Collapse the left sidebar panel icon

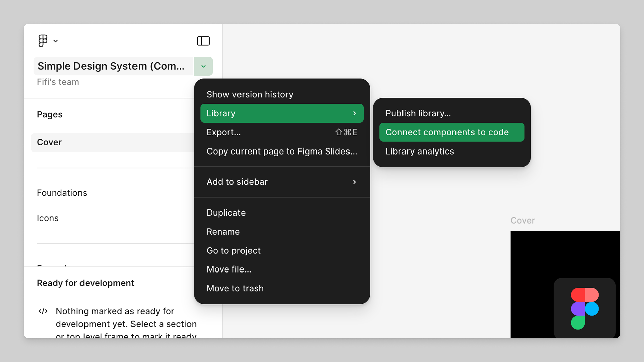[x=203, y=41]
